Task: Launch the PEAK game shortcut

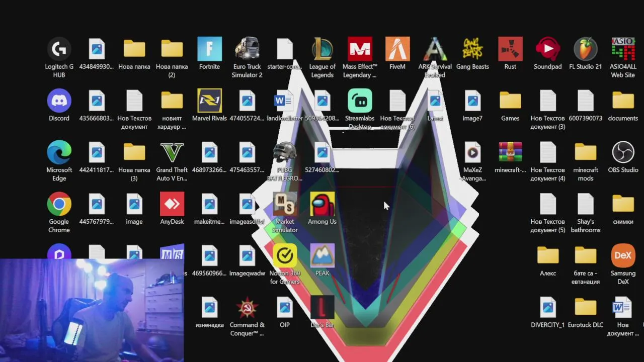Action: [322, 260]
